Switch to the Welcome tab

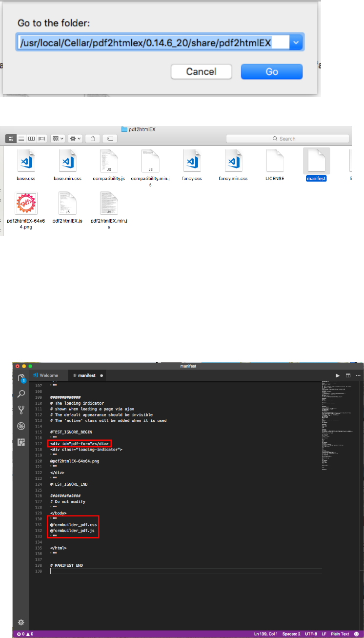45,376
